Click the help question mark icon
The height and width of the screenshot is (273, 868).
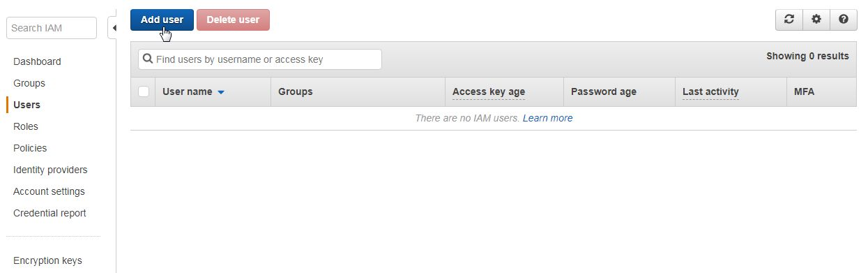point(844,20)
